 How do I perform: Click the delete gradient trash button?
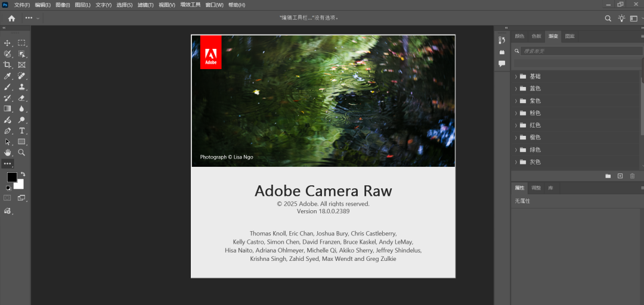[633, 176]
